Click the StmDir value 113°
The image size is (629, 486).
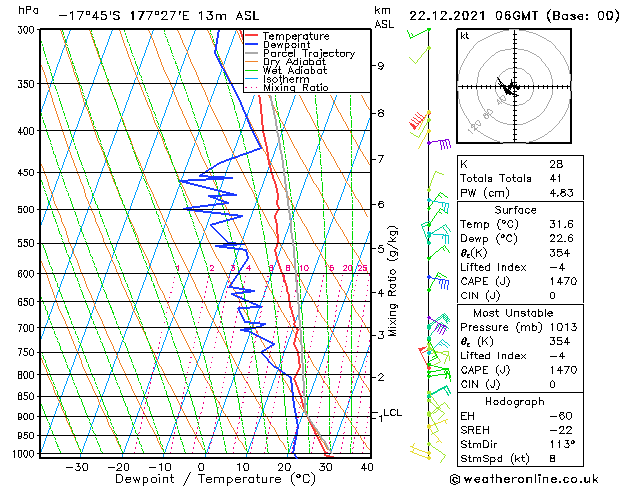[562, 444]
